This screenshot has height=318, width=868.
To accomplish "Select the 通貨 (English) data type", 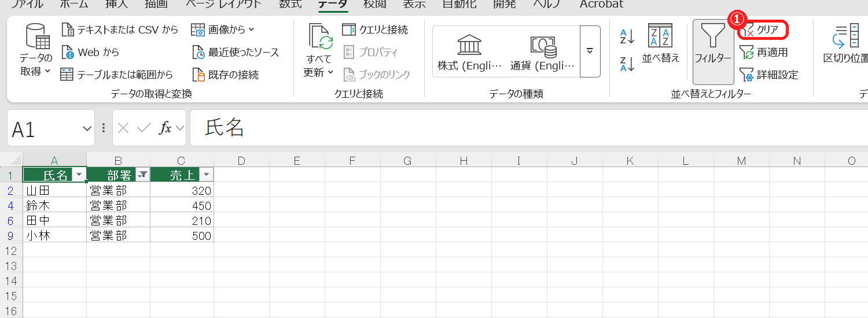I will tap(542, 51).
